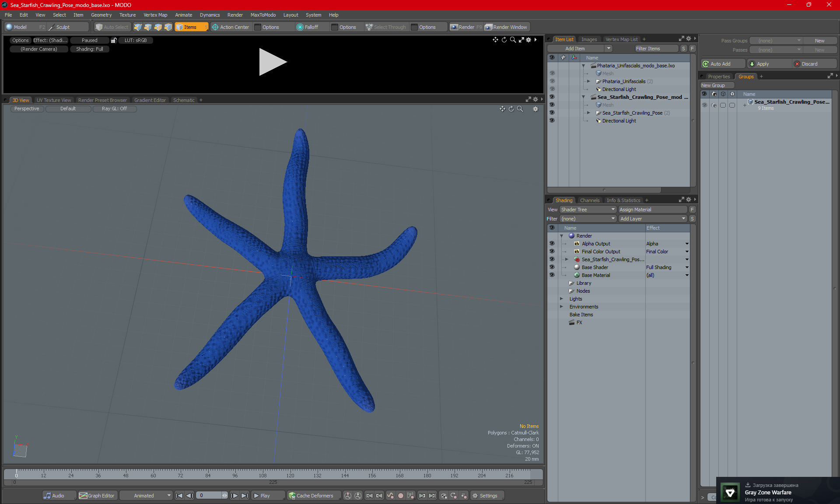Switch to Images tab
This screenshot has height=504, width=840.
(x=589, y=39)
